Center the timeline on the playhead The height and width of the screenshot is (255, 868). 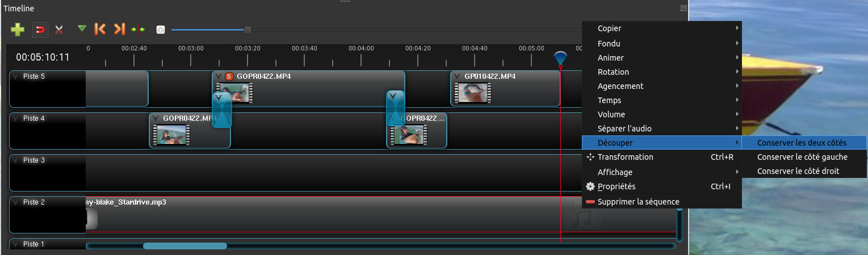[x=138, y=29]
